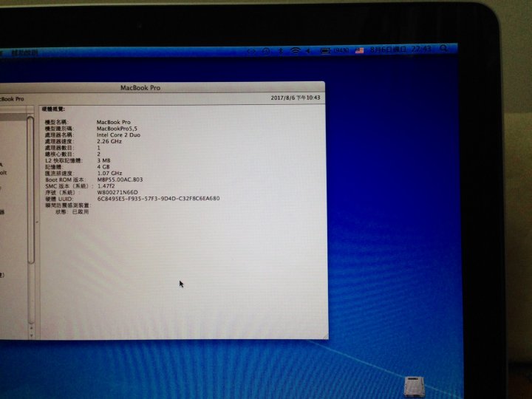Click the sidebar vertical scrollbar thumb
532x399 pixels.
(x=31, y=190)
